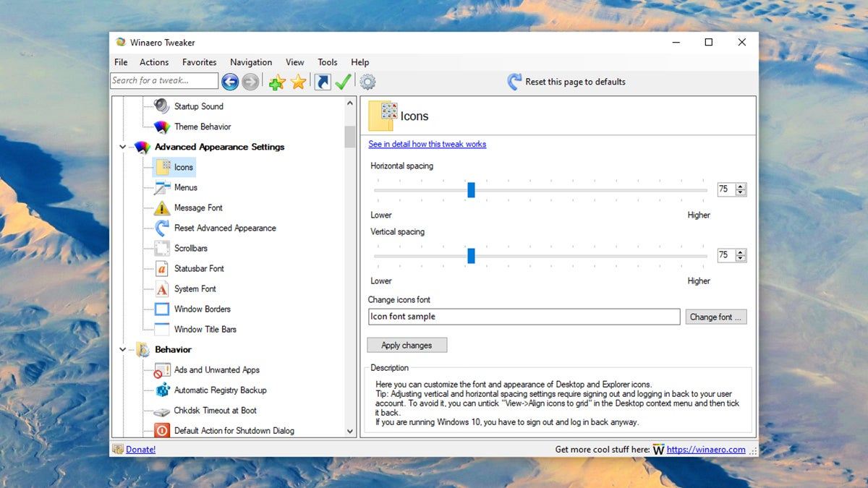868x488 pixels.
Task: Click the Apply changes button
Action: [x=407, y=345]
